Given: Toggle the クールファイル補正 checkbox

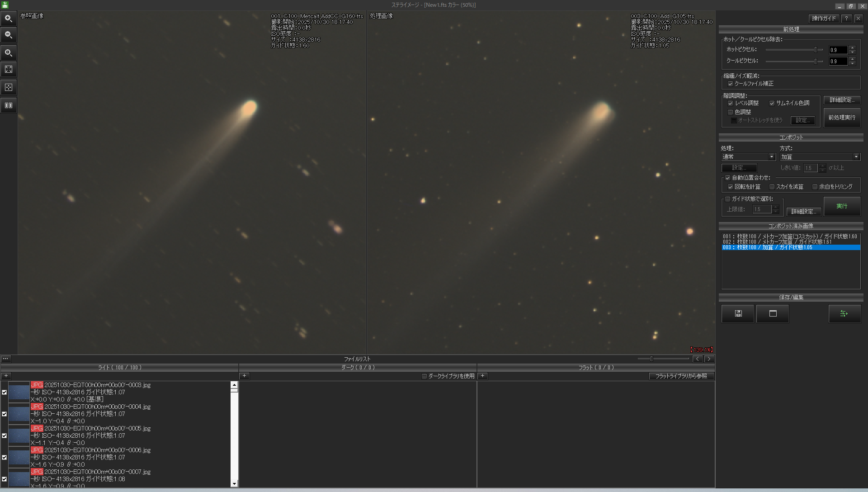Looking at the screenshot, I should point(730,84).
